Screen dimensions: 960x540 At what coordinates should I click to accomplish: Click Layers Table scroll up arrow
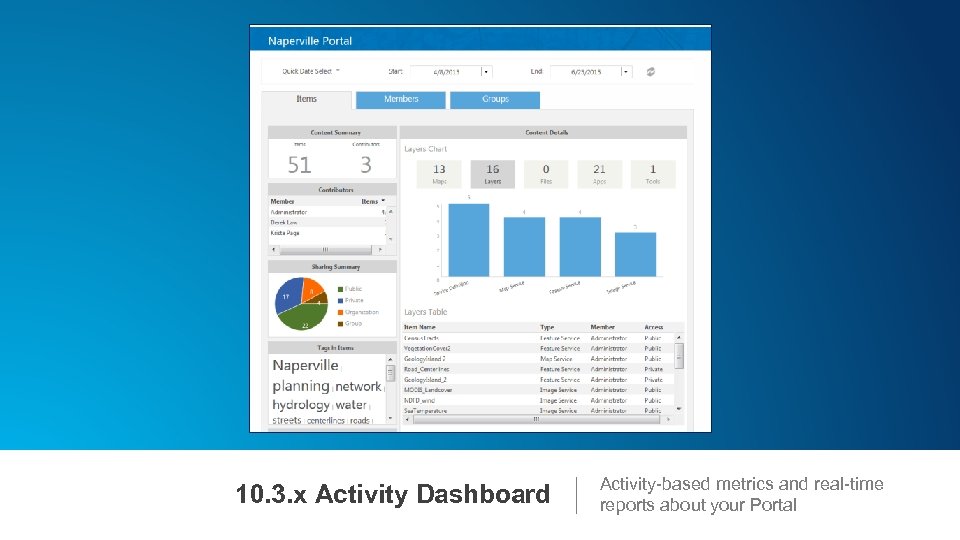click(x=679, y=337)
